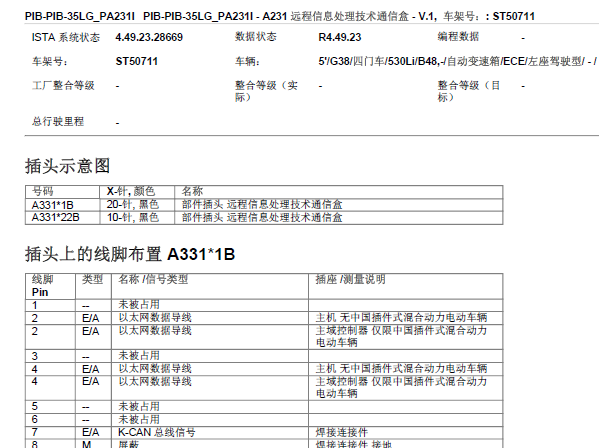
Task: Click the document title PIB-PIB-35LG_PA231I
Action: (x=79, y=16)
